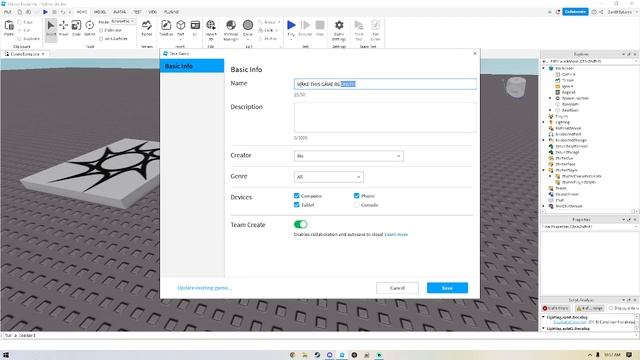Choose the Move tool
This screenshot has height=360, width=640.
point(63,29)
